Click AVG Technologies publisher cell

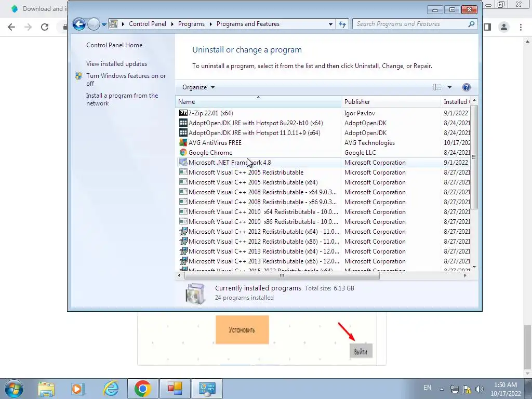pyautogui.click(x=369, y=142)
